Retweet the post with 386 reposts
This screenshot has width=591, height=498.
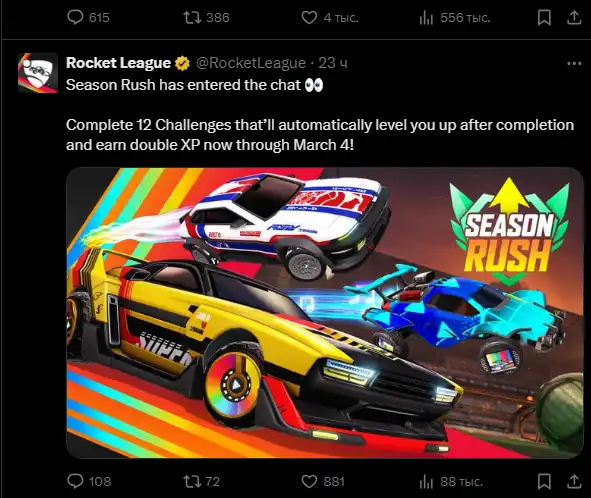206,17
